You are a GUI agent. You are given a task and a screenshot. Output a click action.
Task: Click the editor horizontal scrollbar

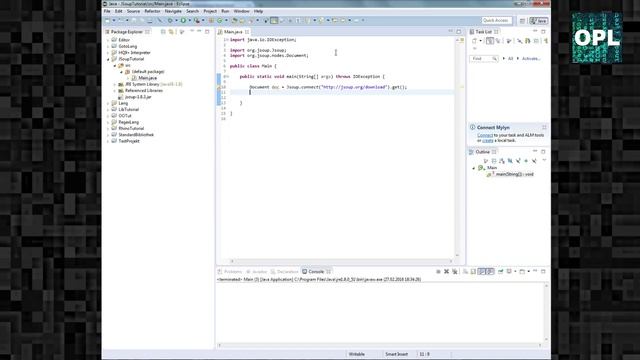coord(341,261)
